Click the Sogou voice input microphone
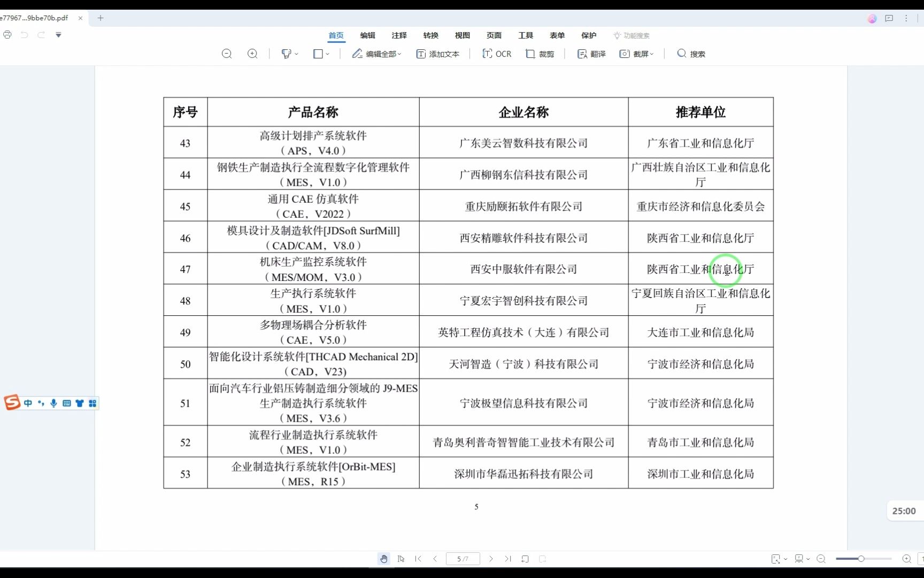The height and width of the screenshot is (578, 924). (53, 403)
